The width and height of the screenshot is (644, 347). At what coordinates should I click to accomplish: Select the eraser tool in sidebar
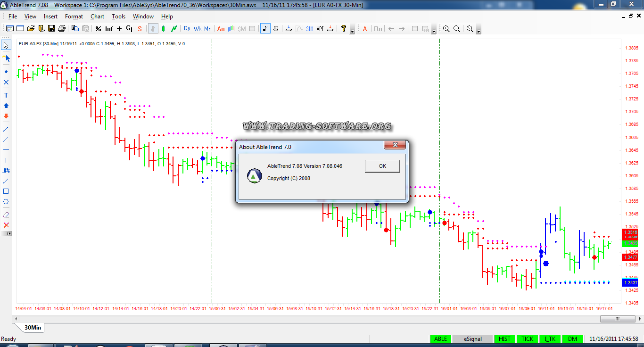click(6, 215)
